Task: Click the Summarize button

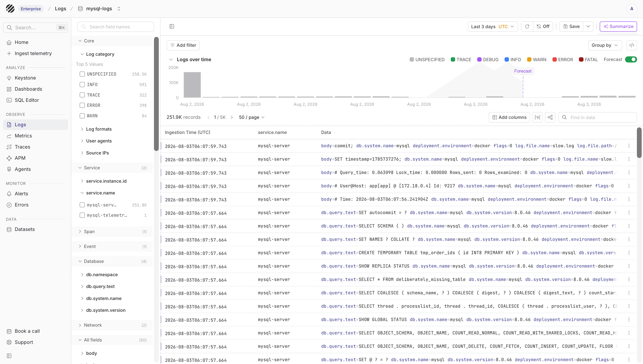Action: (x=618, y=26)
